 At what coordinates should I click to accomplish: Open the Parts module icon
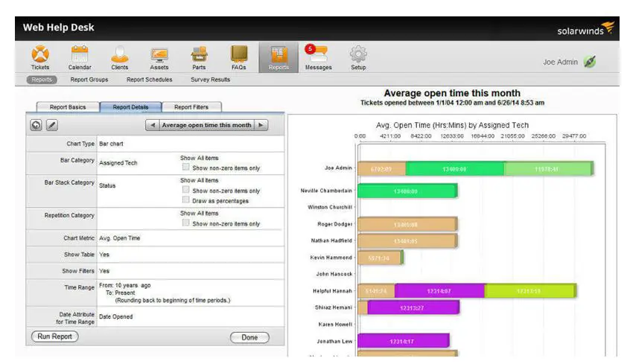point(199,57)
